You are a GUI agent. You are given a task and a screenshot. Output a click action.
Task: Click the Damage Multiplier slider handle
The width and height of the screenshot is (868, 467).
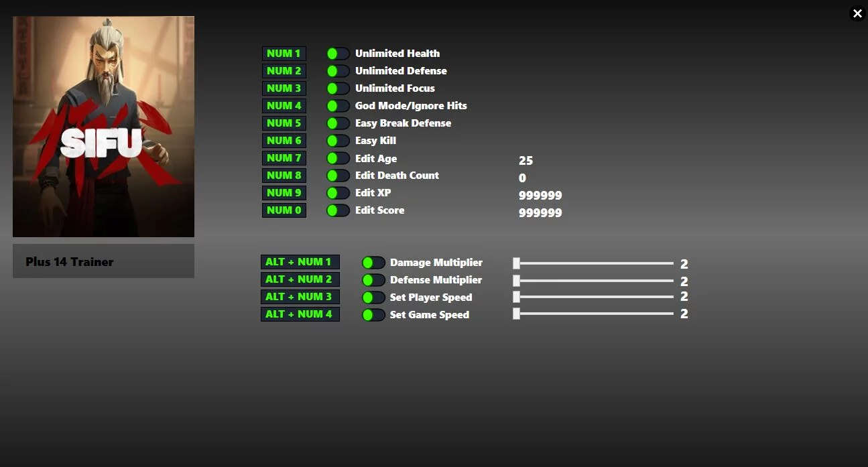[x=516, y=263]
